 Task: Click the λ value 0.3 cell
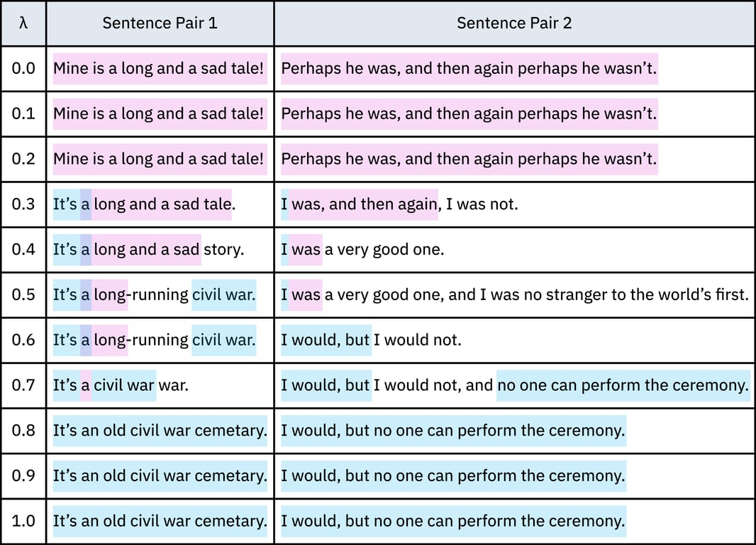tap(23, 204)
